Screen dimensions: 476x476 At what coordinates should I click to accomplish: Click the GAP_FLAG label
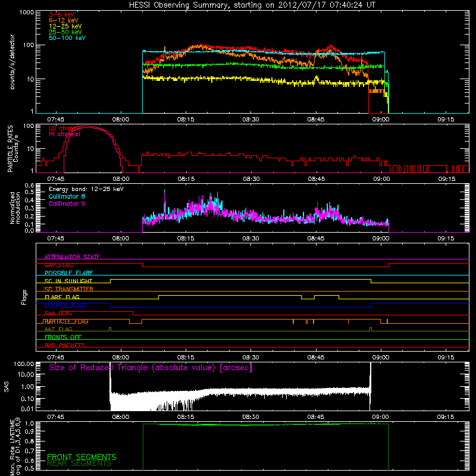(58, 265)
